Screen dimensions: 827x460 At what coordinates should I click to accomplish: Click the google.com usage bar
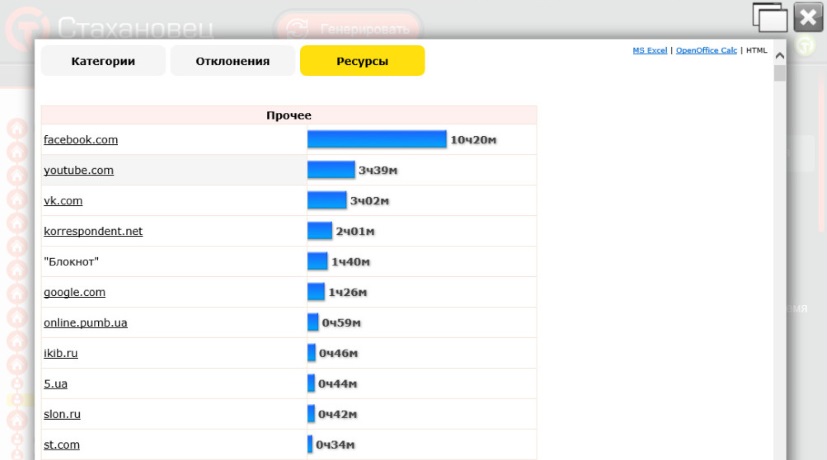pos(316,292)
